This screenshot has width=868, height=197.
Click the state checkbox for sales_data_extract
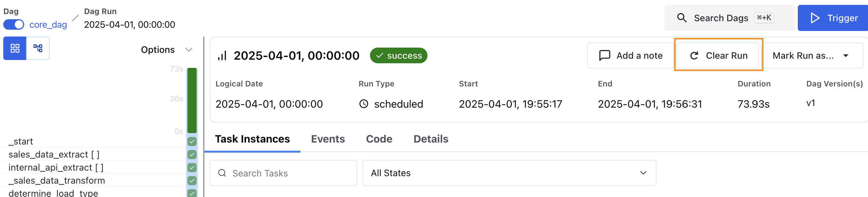(x=192, y=154)
